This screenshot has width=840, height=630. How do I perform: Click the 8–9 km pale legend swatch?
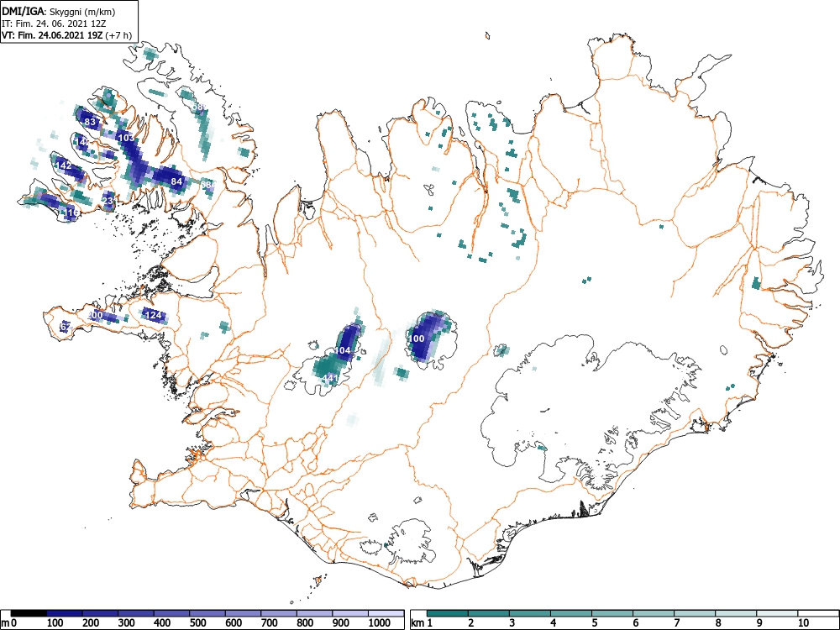(736, 613)
